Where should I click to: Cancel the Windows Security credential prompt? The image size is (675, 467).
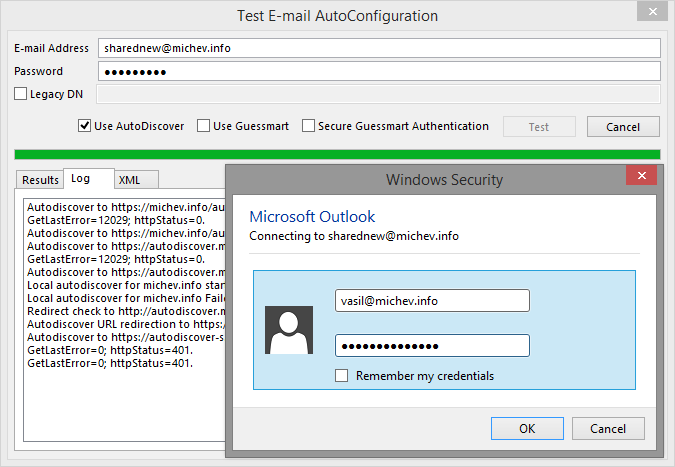pyautogui.click(x=608, y=428)
